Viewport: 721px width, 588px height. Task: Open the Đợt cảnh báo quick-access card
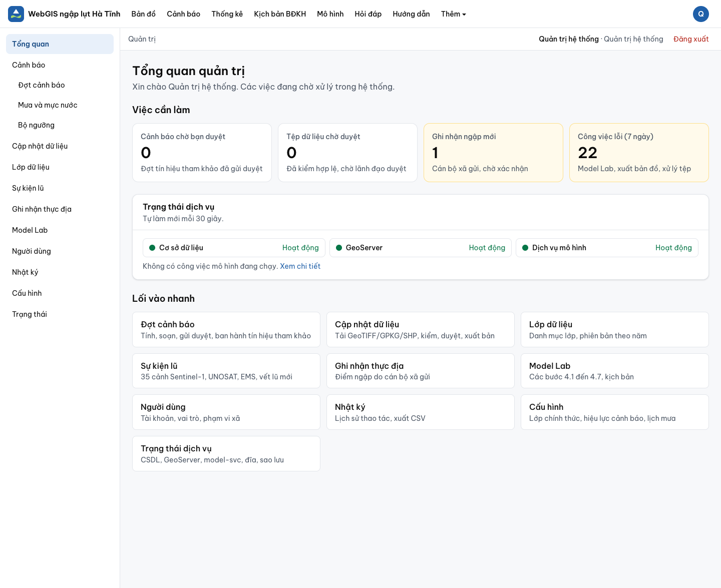coord(226,329)
